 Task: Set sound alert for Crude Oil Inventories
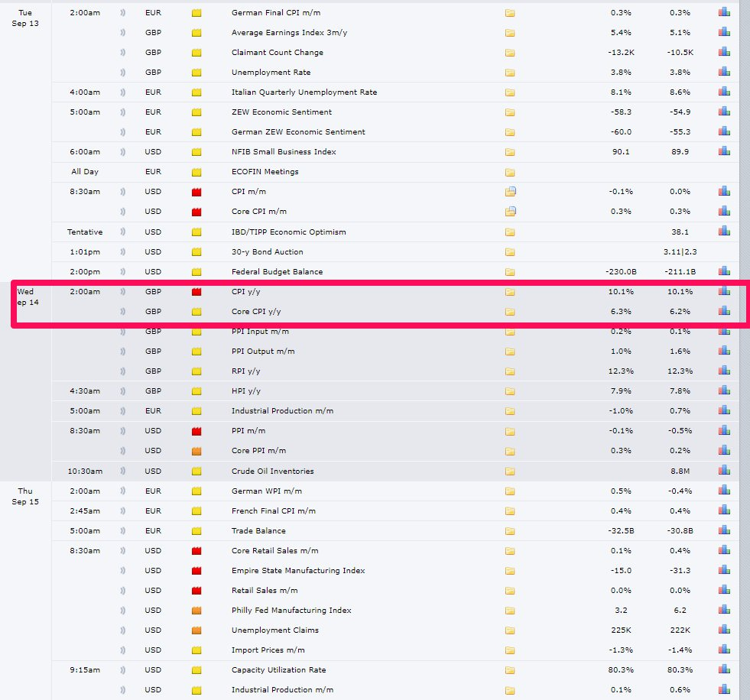[123, 471]
